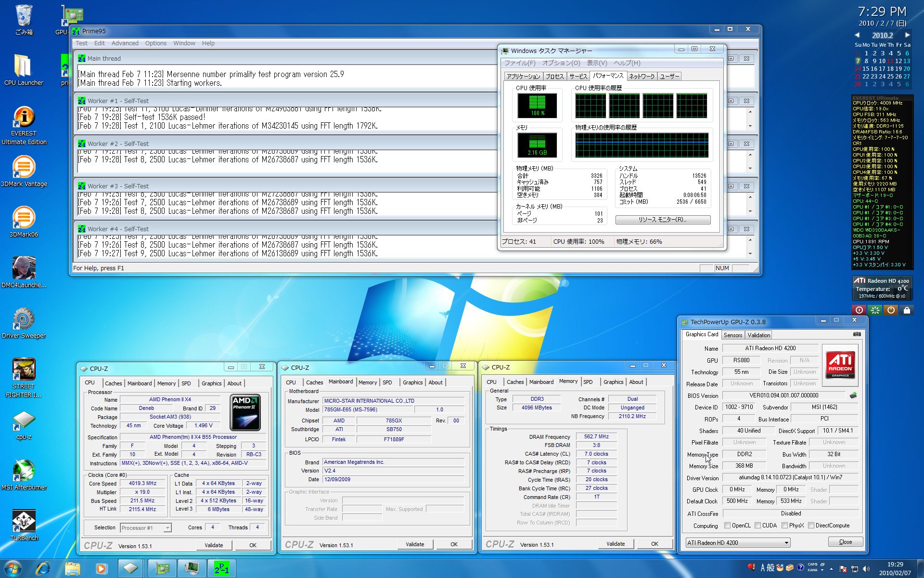The image size is (924, 578).
Task: Open the EVEREST Ultimate Edition desktop icon
Action: coord(24,117)
